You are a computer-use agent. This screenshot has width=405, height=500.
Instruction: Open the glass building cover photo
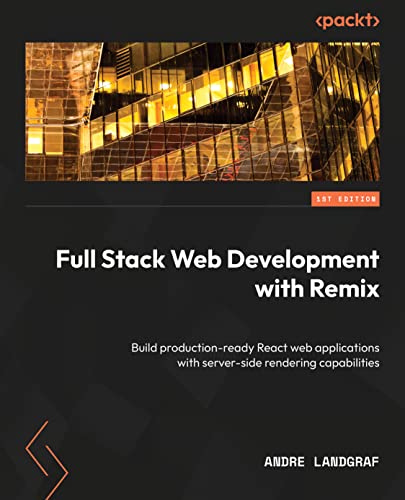[x=202, y=111]
